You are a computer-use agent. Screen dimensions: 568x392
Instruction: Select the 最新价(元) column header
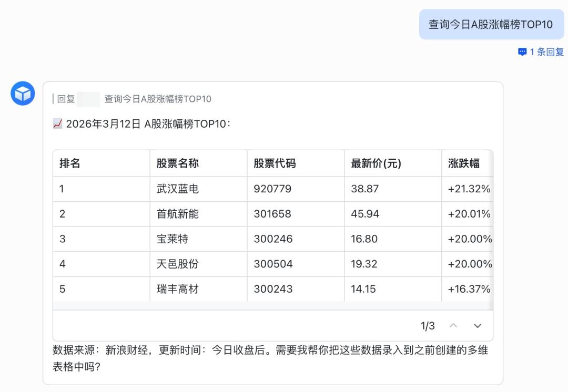click(x=376, y=163)
